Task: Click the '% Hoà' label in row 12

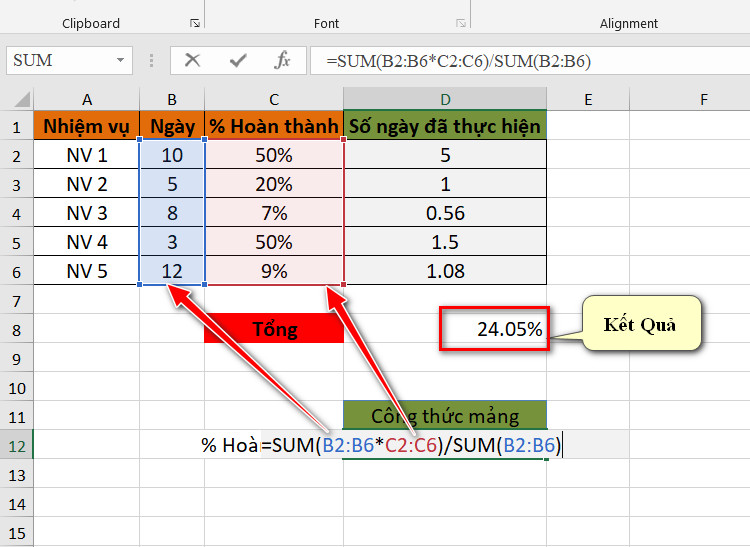Action: [230, 445]
